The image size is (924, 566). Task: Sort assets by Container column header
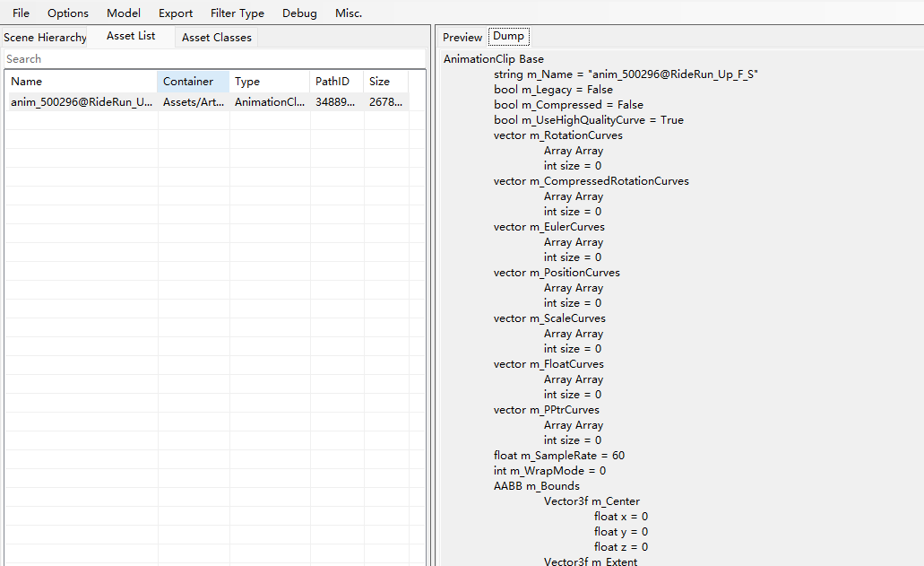[193, 82]
